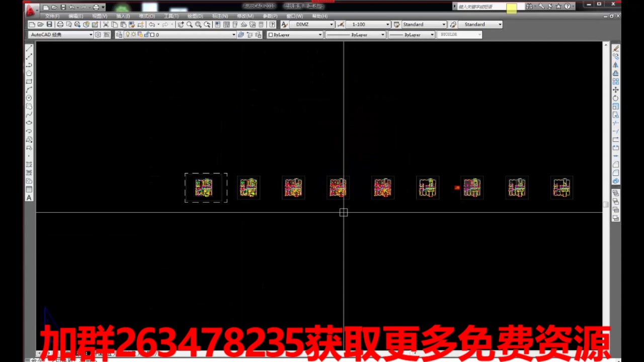This screenshot has width=644, height=362.
Task: Click the Help question mark in standard toolbar
Action: tap(272, 24)
